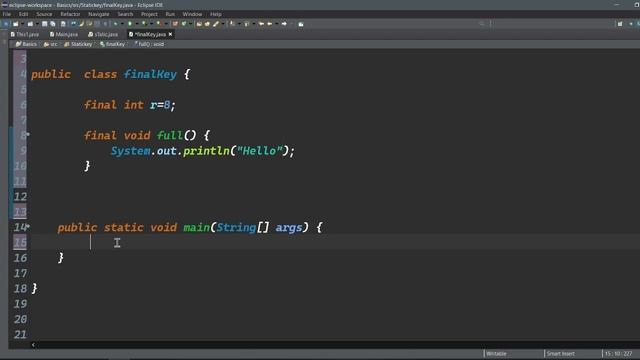640x360 pixels.
Task: Click the Basics project breadcrumb
Action: pos(27,44)
